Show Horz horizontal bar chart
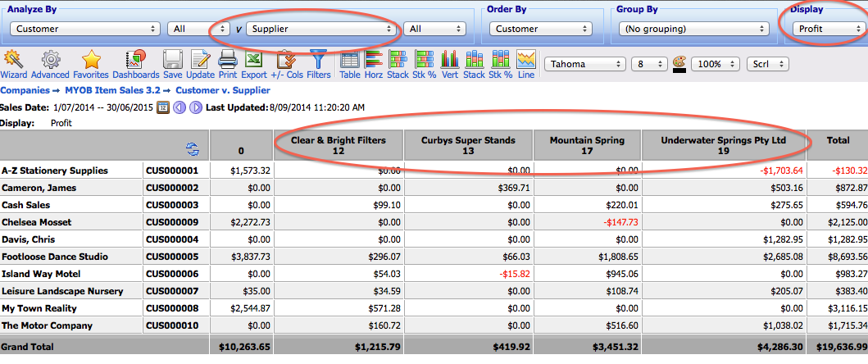Screen dimensions: 868x364 (374, 64)
